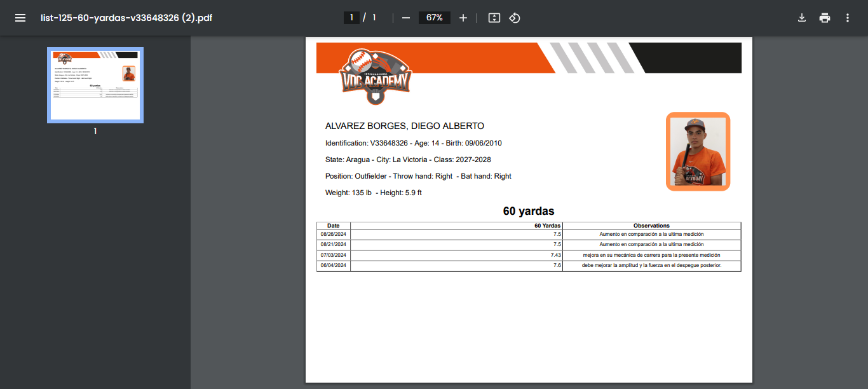The image size is (868, 389).
Task: Click the date 07/03/2024 cell
Action: [x=334, y=255]
